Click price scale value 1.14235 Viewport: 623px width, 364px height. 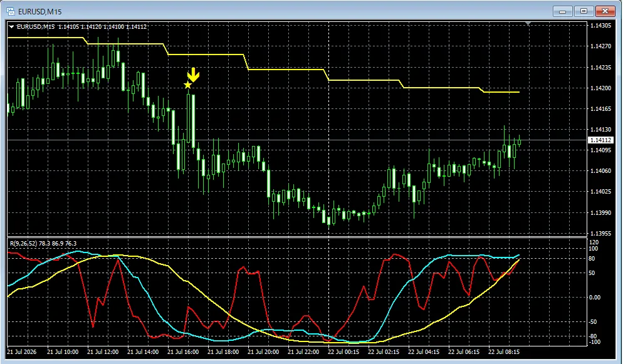tap(600, 68)
